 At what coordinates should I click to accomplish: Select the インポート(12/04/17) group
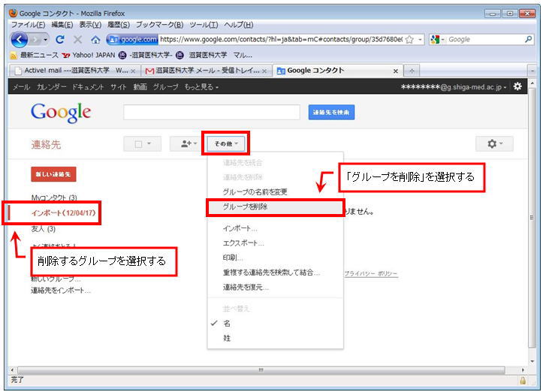[63, 213]
